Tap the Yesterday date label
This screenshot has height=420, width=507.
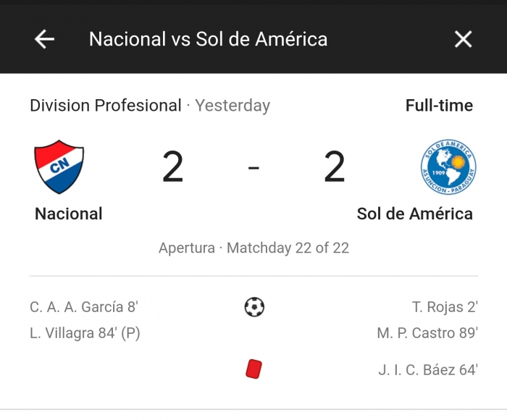pyautogui.click(x=232, y=106)
